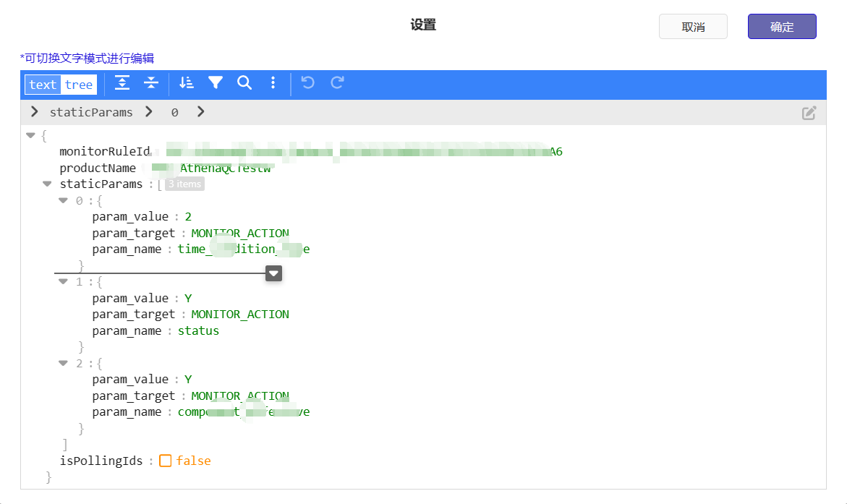Switch to tree mode

click(x=79, y=85)
